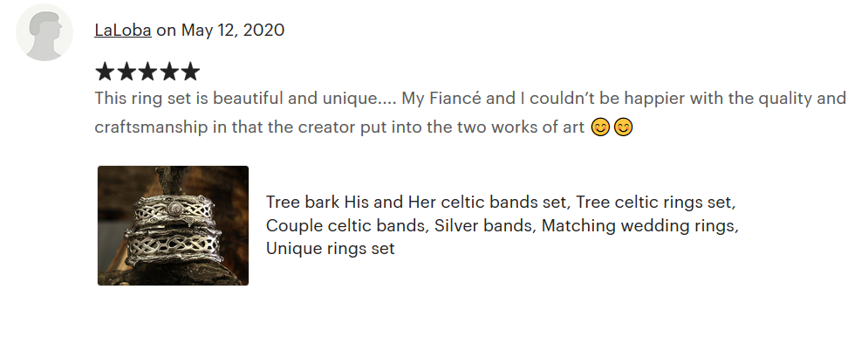868x337 pixels.
Task: Click the bottom ring in the product photo
Action: tap(174, 247)
